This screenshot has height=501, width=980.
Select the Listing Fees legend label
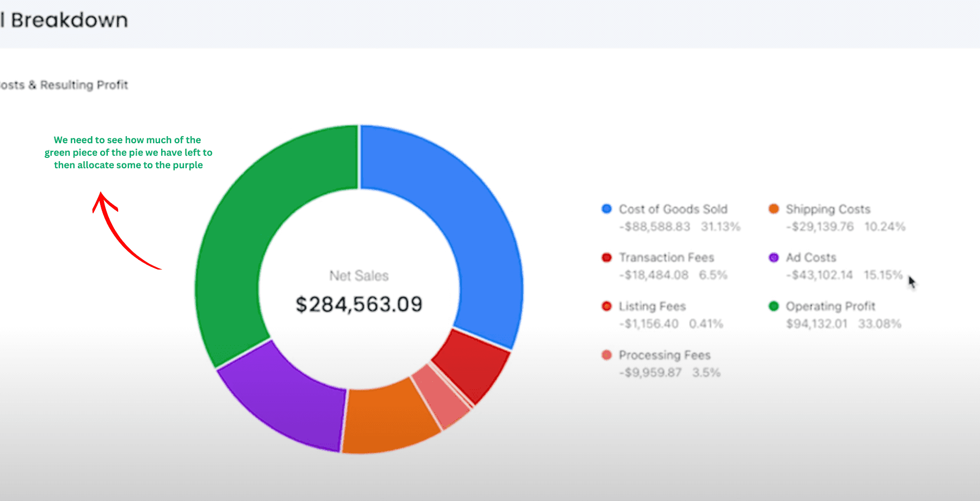[652, 307]
